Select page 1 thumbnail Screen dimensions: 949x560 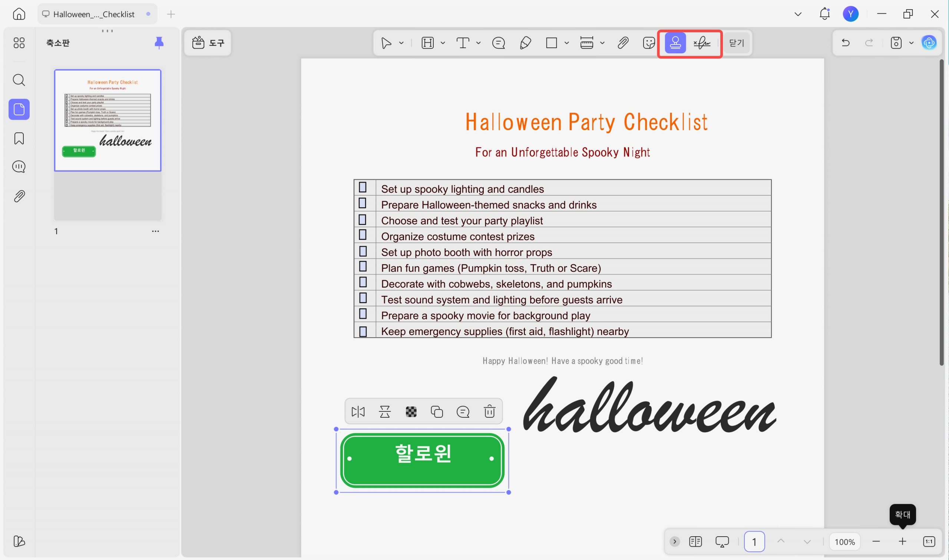[x=108, y=120]
